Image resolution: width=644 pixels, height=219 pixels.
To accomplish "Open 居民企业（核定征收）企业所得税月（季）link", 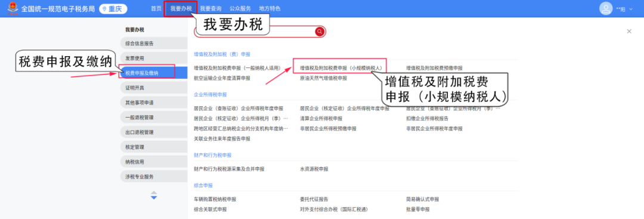I will pos(241,118).
